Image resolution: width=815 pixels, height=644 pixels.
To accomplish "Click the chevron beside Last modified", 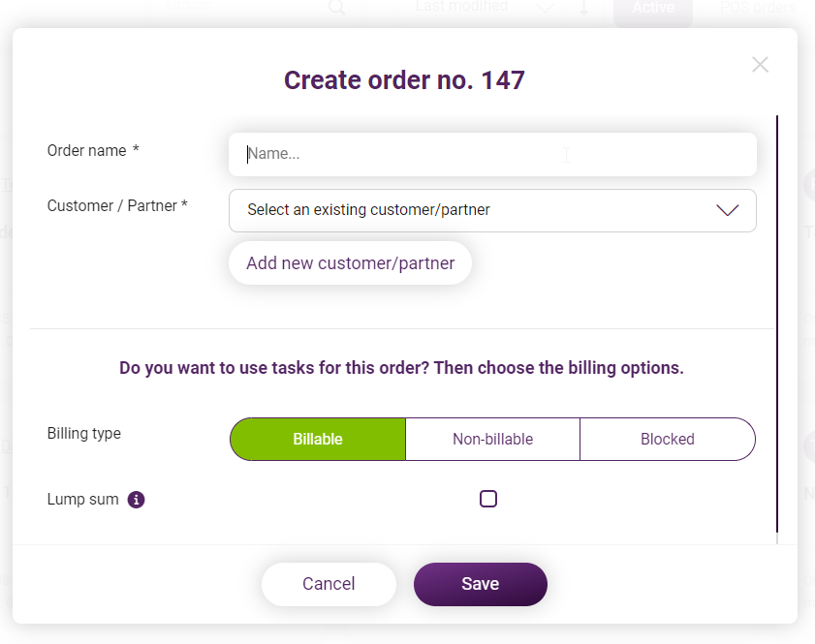I will (545, 8).
